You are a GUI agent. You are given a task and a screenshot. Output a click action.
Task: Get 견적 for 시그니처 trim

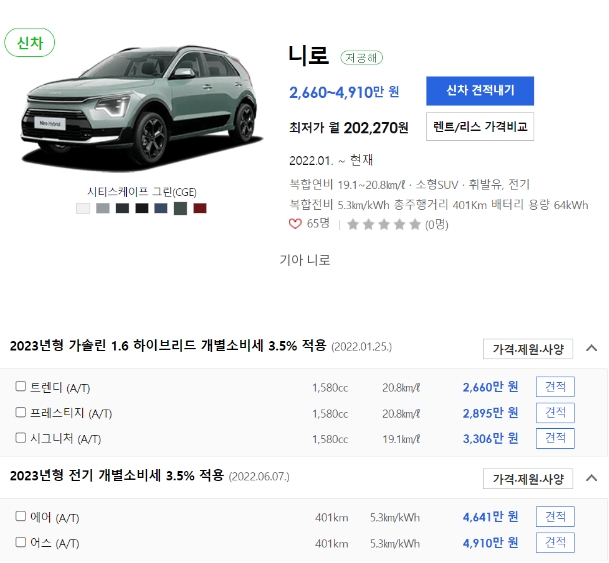pos(555,438)
